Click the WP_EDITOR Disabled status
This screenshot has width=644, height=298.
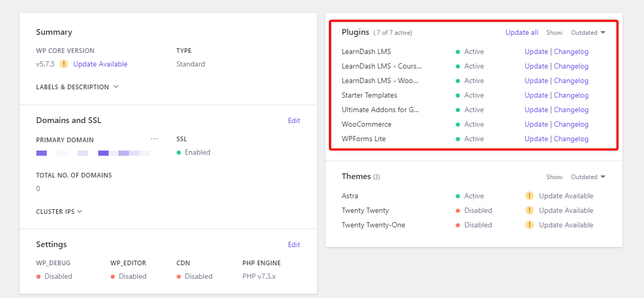pos(128,276)
